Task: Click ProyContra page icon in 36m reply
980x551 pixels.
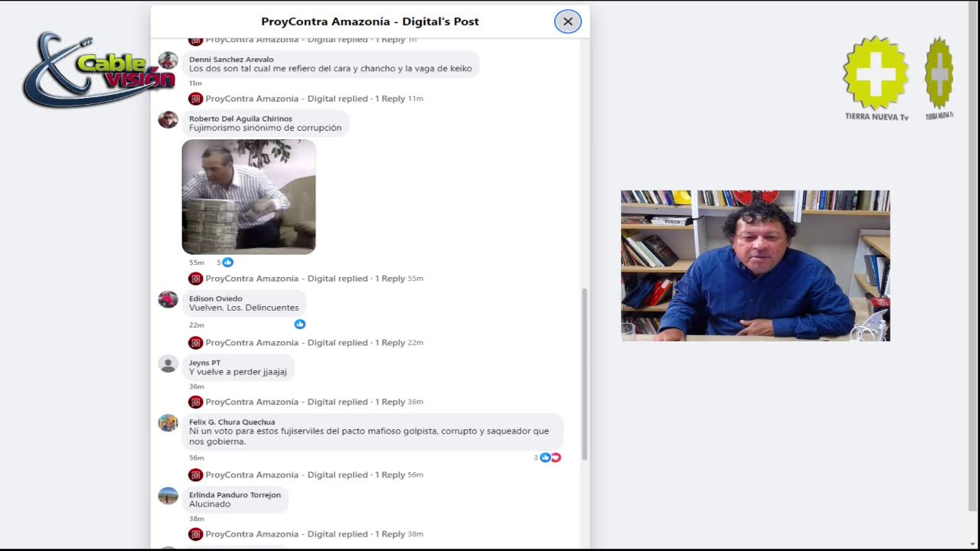Action: pyautogui.click(x=195, y=402)
